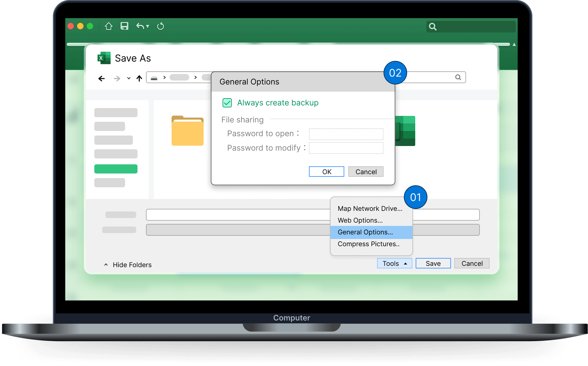This screenshot has height=366, width=588.
Task: Click Save in the Save As dialog
Action: tap(433, 263)
